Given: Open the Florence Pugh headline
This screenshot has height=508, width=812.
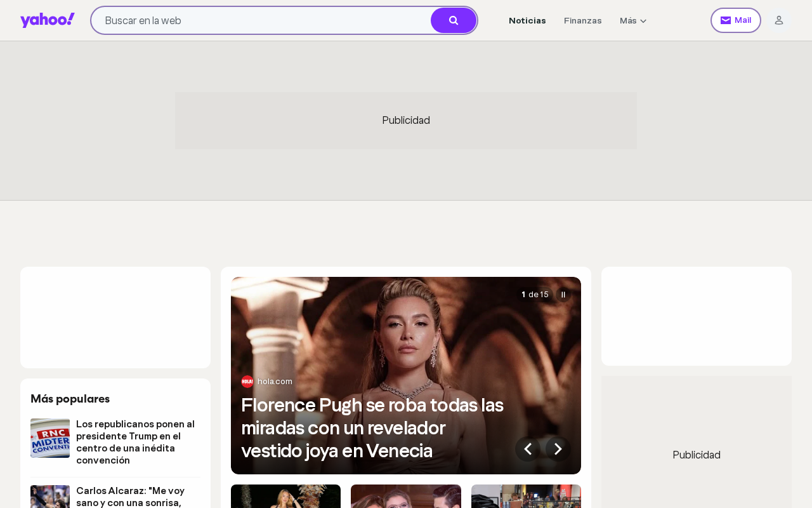Looking at the screenshot, I should pos(372,427).
